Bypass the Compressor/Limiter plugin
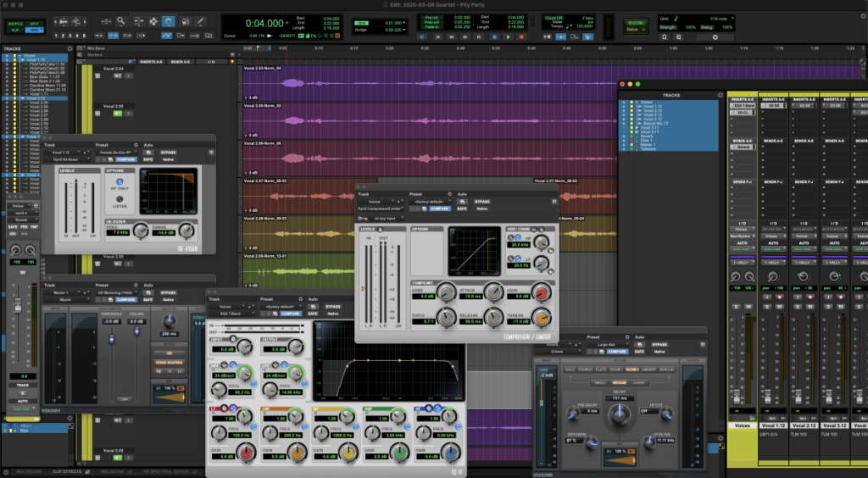This screenshot has height=478, width=868. (x=481, y=202)
